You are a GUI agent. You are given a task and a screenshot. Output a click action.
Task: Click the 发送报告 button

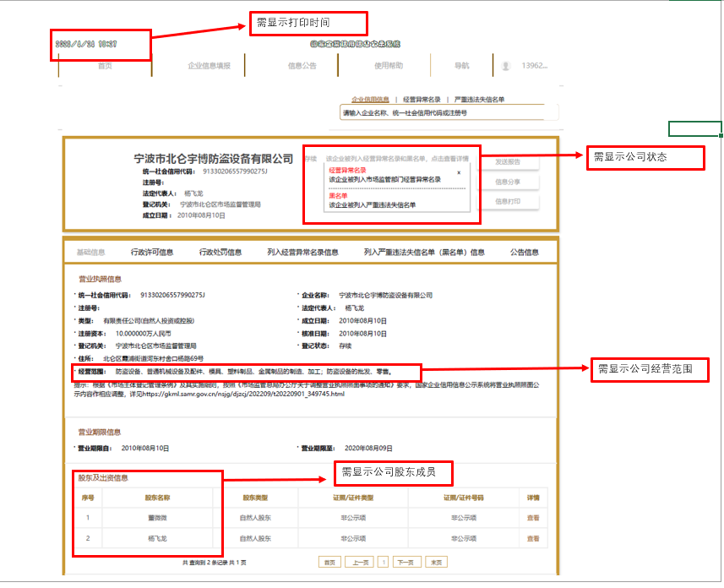508,161
